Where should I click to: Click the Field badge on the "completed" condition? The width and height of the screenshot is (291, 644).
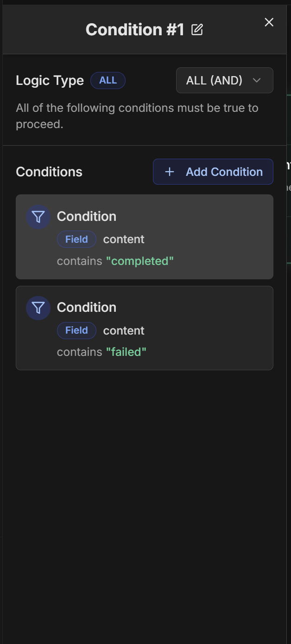coord(76,239)
